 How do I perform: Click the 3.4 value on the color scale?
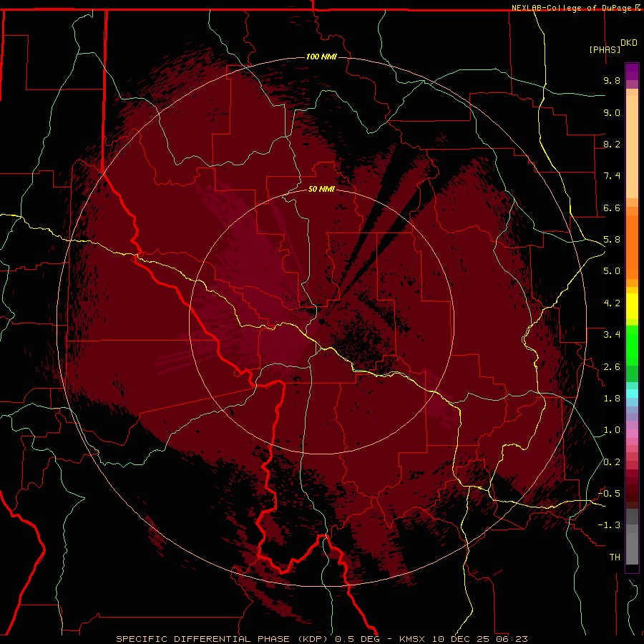(x=612, y=335)
